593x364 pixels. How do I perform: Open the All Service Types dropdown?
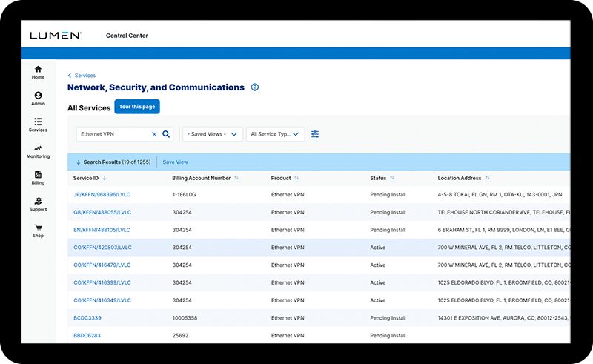coord(275,134)
